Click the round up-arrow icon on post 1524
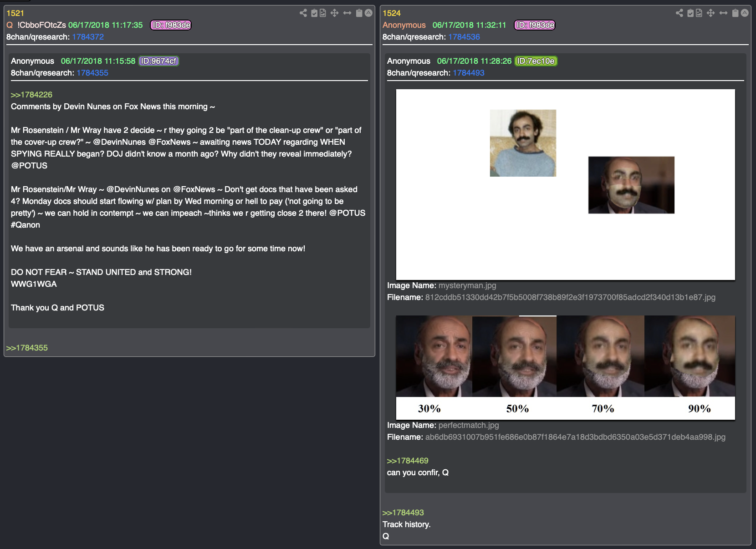 pos(745,13)
